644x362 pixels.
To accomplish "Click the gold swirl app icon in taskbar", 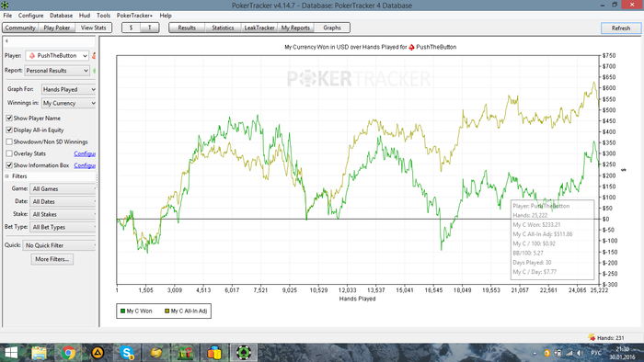I will click(x=156, y=353).
